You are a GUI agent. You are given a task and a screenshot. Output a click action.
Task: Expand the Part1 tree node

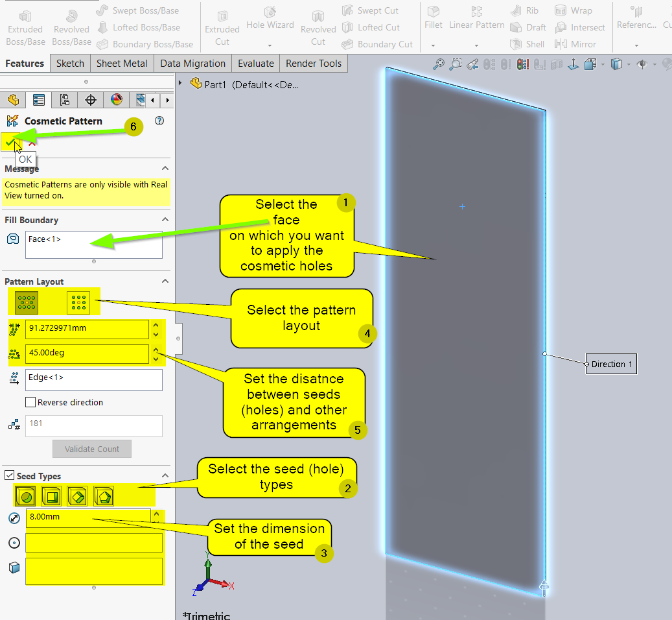(181, 84)
